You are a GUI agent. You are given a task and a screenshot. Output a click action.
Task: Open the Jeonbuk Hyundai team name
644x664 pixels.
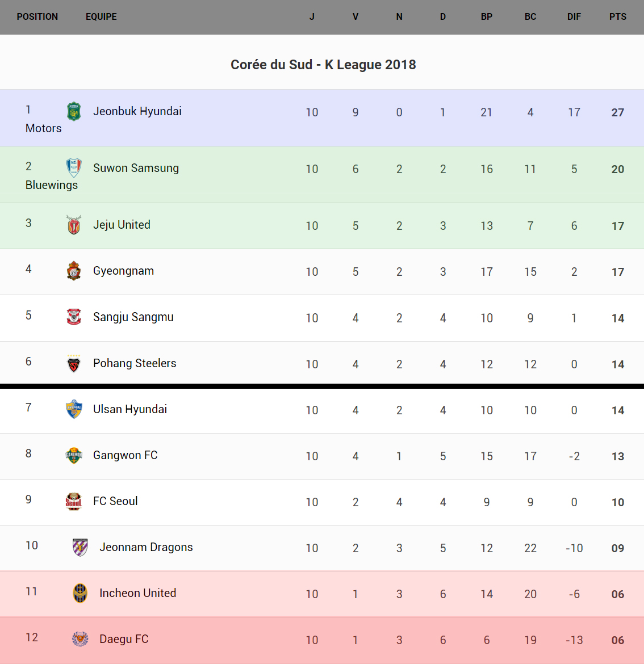pos(137,111)
